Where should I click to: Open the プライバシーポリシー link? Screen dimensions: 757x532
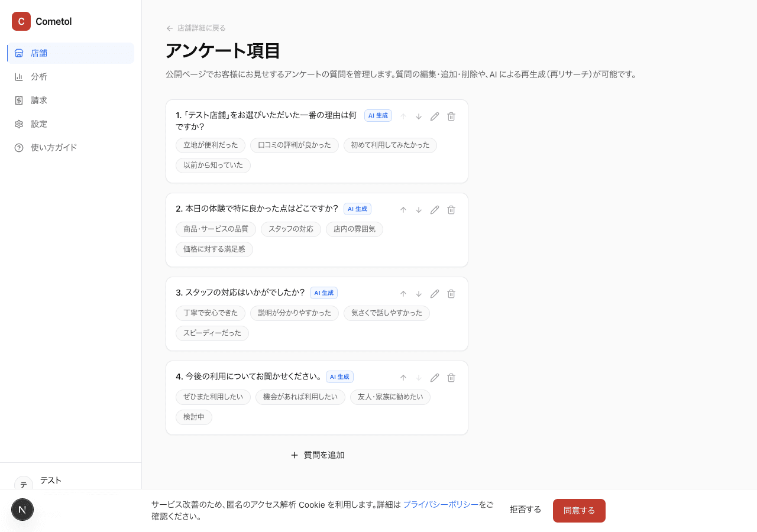tap(441, 504)
